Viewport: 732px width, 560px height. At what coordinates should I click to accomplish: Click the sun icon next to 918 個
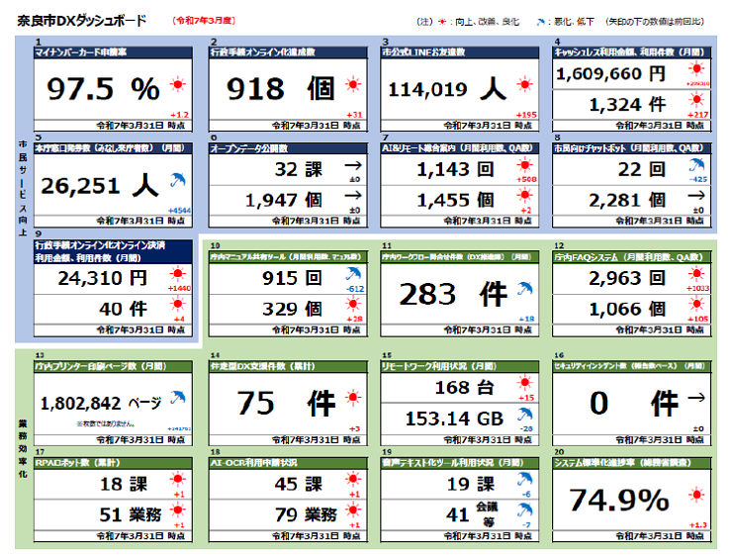(x=353, y=84)
